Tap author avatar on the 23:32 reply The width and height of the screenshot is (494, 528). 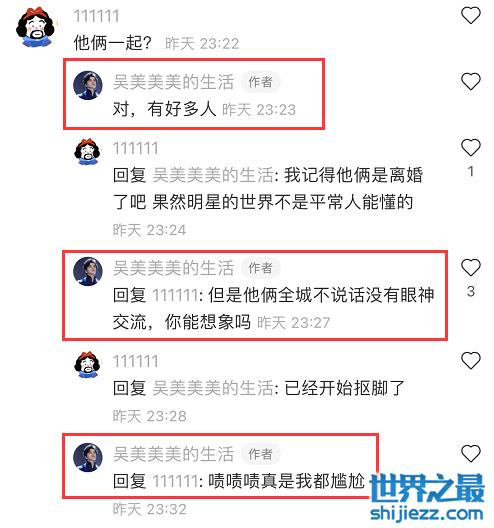coord(88,457)
